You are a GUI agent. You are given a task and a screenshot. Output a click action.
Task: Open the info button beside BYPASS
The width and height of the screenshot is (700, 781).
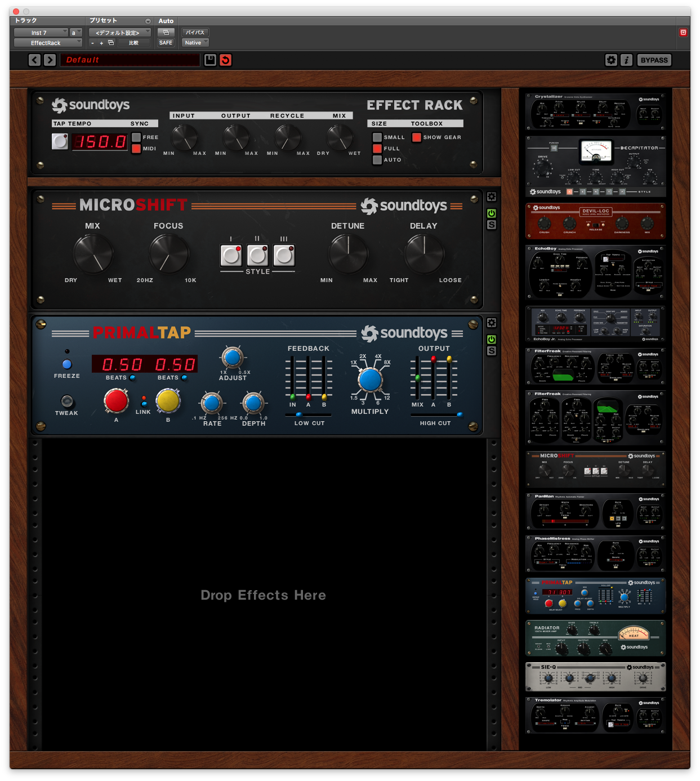pos(626,60)
